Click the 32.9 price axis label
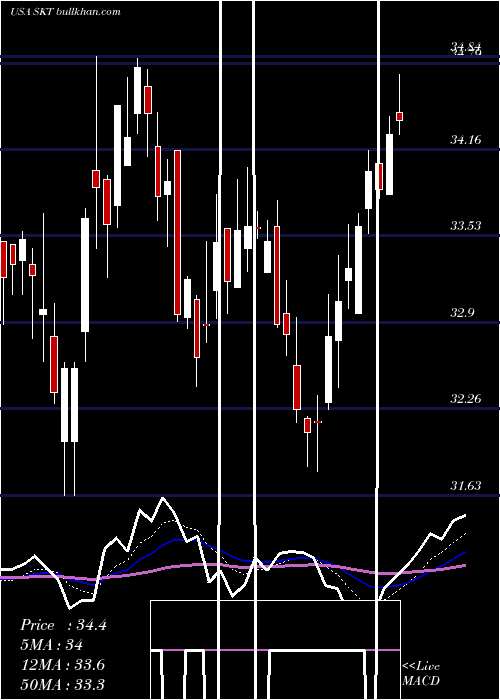Viewport: 500px width, 700px height. tap(462, 313)
